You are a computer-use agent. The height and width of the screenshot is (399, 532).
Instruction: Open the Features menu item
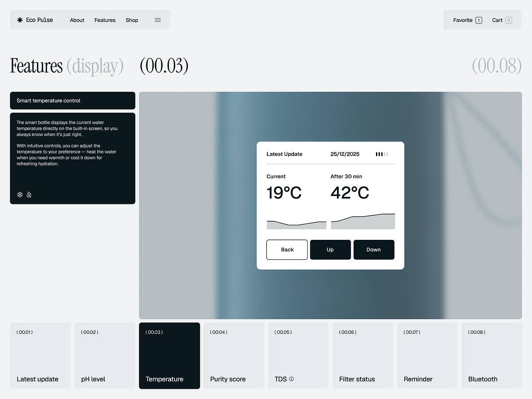point(105,20)
